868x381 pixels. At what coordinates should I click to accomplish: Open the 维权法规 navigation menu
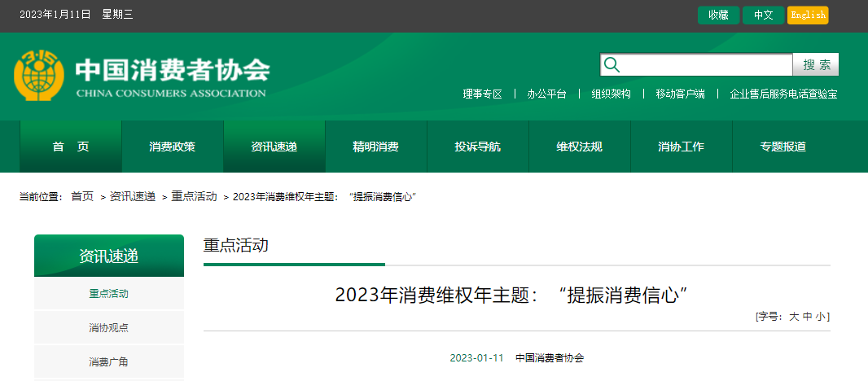click(x=580, y=147)
